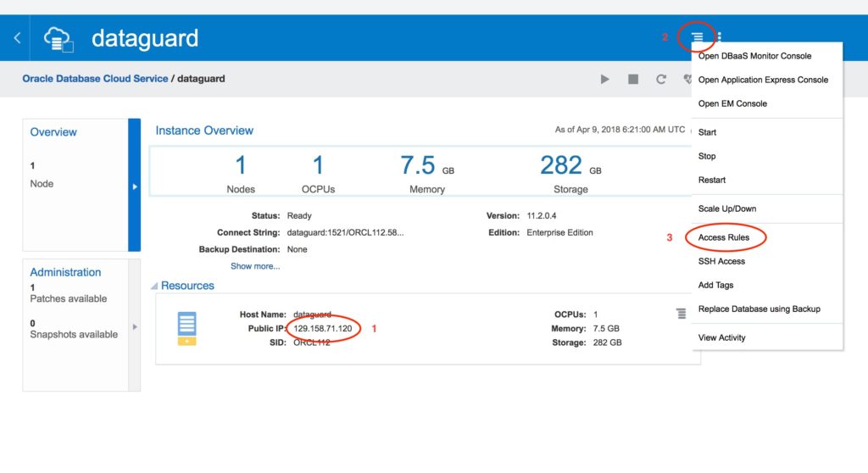
Task: Click the Restart circular arrow icon
Action: tap(661, 79)
